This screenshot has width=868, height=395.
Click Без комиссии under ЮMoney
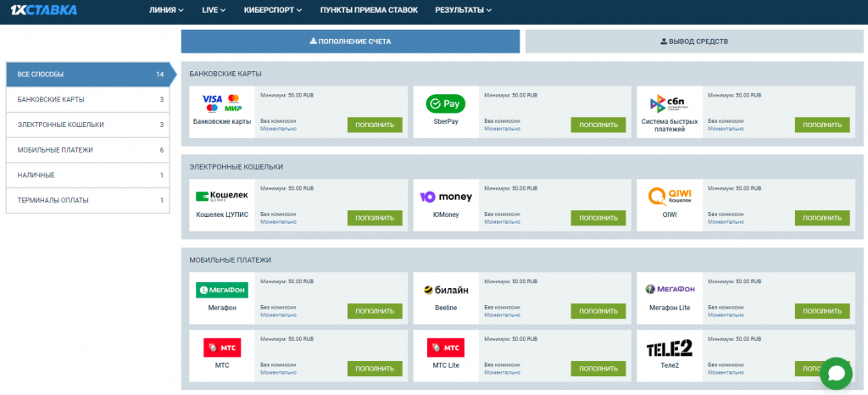pos(501,214)
